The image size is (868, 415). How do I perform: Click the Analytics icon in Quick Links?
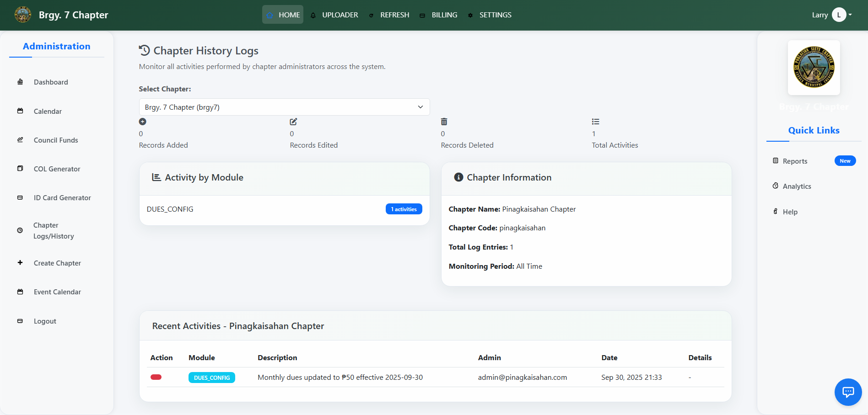coord(776,186)
